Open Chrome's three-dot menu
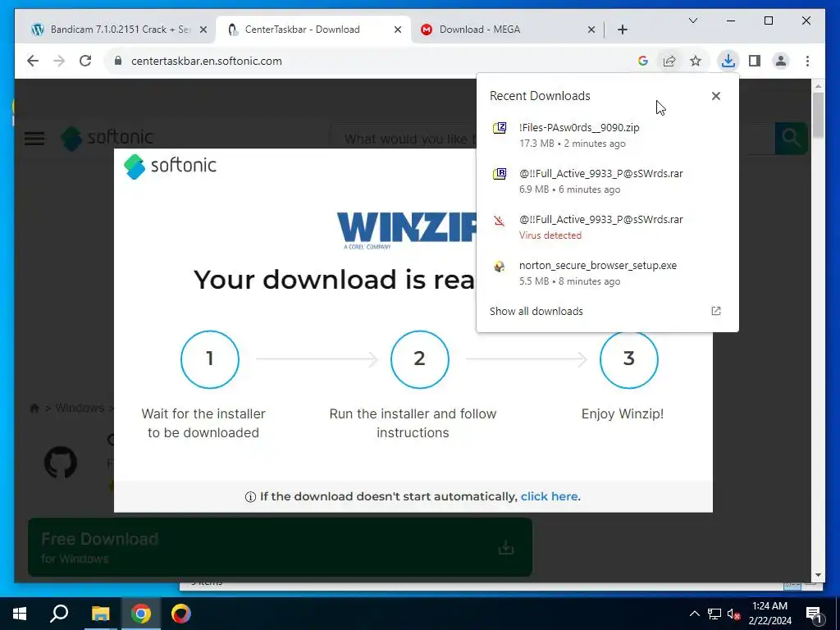Image resolution: width=840 pixels, height=630 pixels. [807, 61]
